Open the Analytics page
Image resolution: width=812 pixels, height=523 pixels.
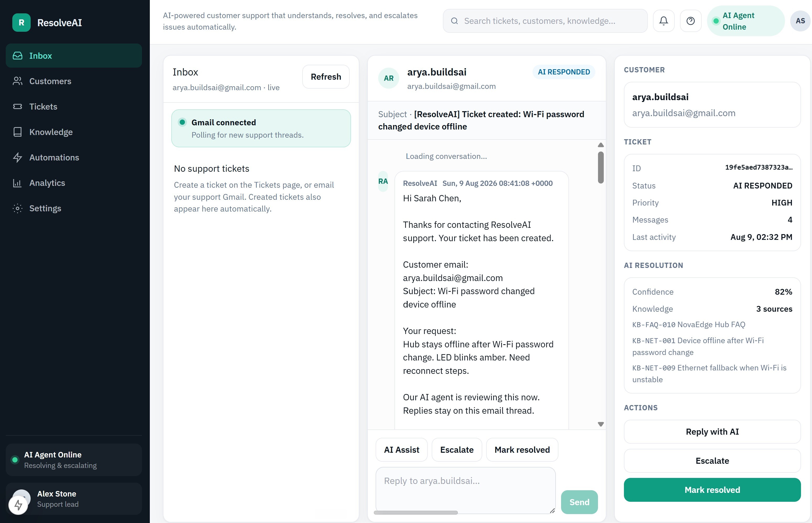tap(74, 183)
